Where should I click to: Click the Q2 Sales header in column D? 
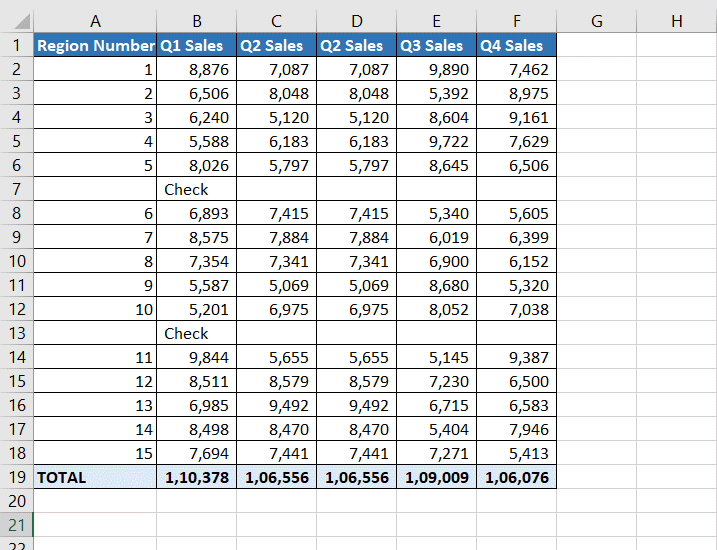click(x=357, y=45)
